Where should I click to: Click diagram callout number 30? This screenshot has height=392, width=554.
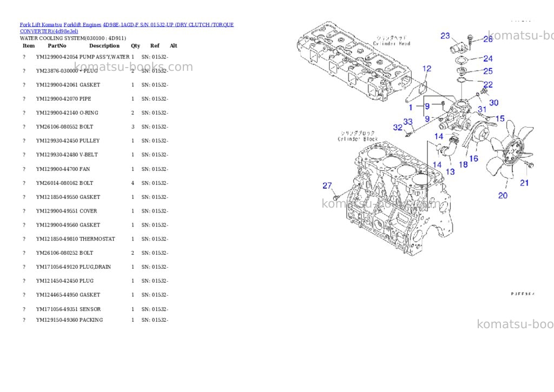click(x=493, y=102)
